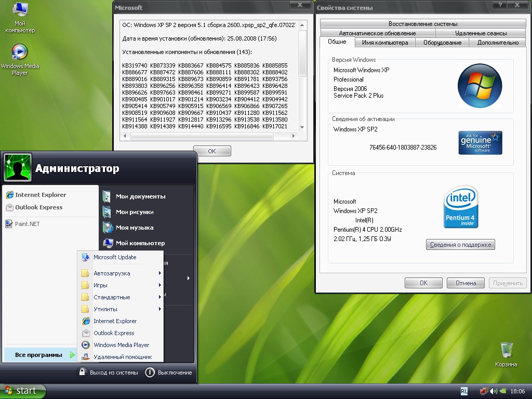The image size is (532, 399).
Task: Expand the Утилиты utilities folder submenu
Action: click(121, 309)
